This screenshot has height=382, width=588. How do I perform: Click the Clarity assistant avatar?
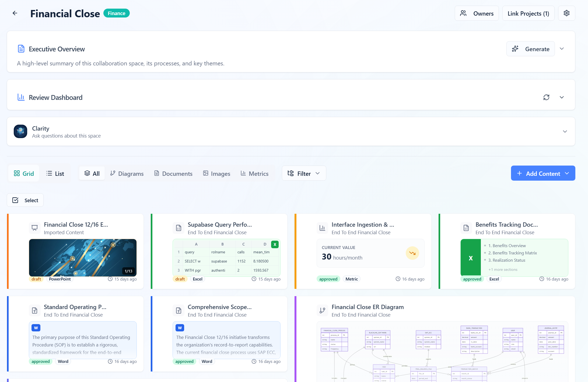(x=20, y=131)
